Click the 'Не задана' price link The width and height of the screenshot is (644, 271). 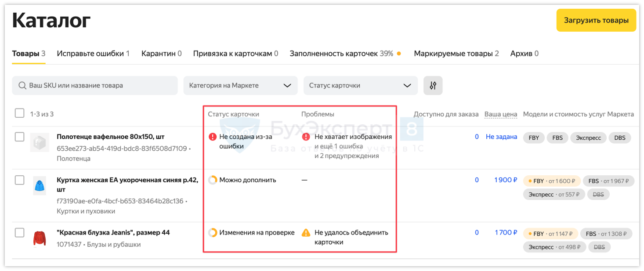(501, 137)
